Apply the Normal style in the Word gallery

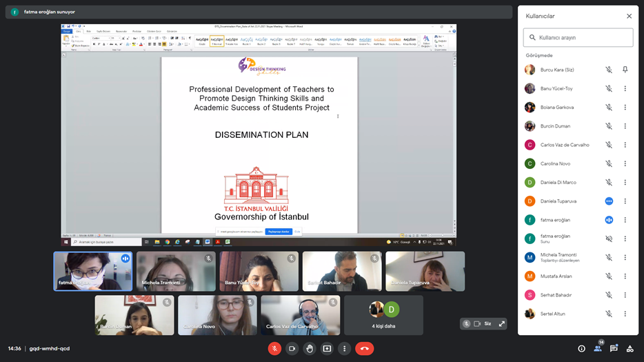[217, 41]
